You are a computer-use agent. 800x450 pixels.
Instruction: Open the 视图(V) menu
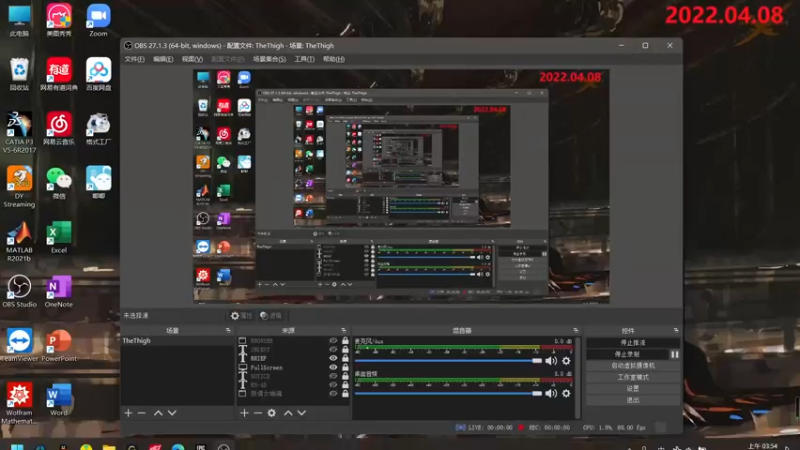click(192, 59)
